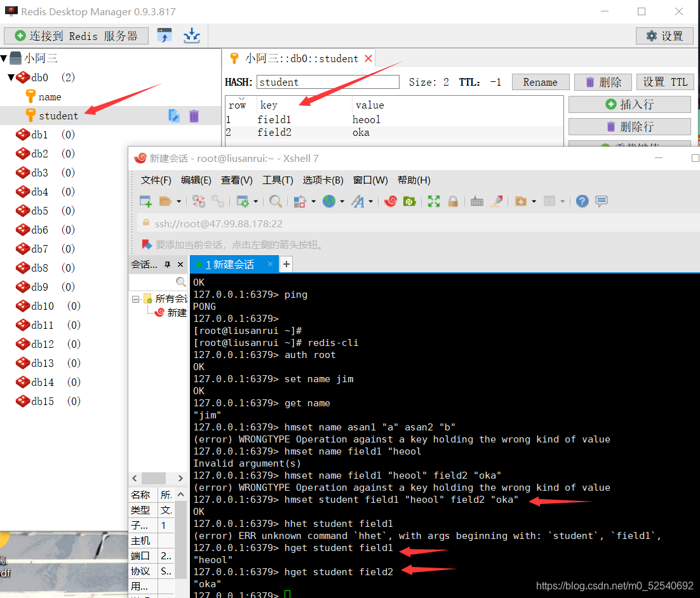Open the 编辑(E) menu in Xshell
The width and height of the screenshot is (700, 598).
coord(196,180)
